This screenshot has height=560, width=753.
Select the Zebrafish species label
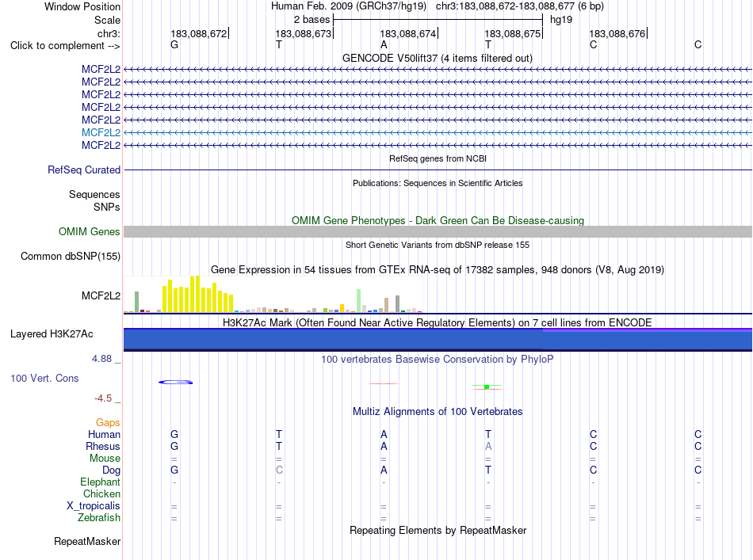coord(99,517)
